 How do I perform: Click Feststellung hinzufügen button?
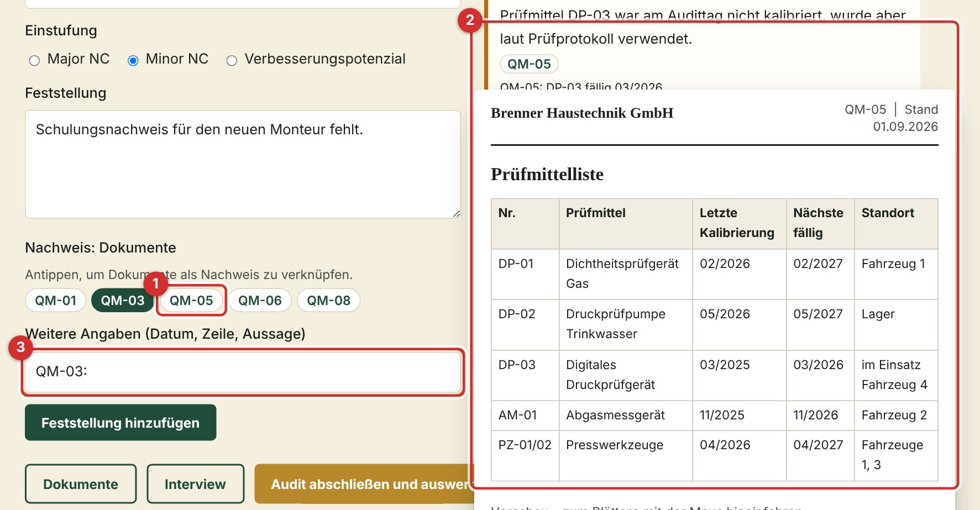120,423
